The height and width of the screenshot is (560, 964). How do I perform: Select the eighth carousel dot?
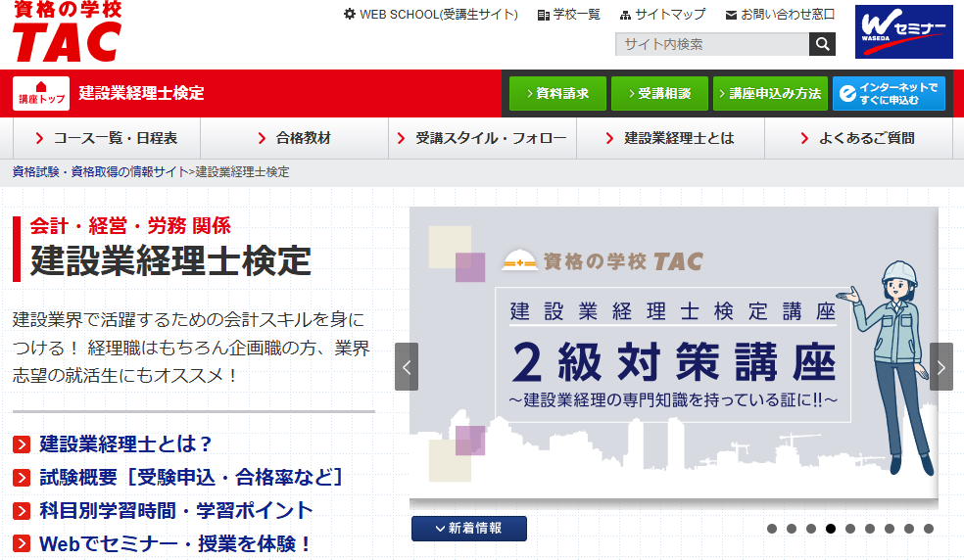pos(909,529)
